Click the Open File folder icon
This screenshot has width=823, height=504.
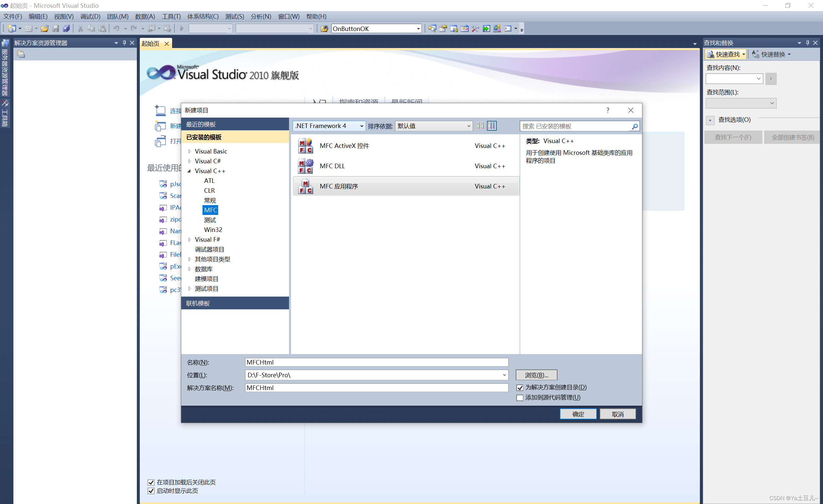click(x=44, y=29)
